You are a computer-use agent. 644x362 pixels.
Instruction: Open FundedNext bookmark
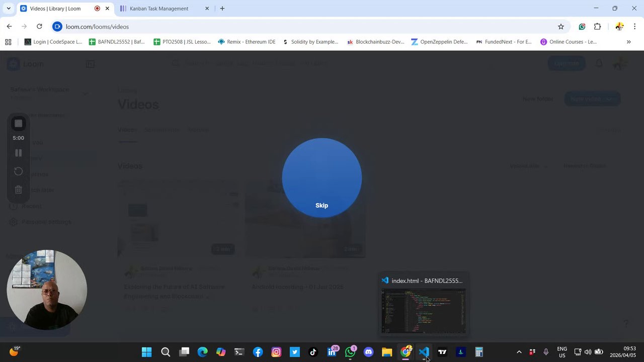[x=504, y=42]
